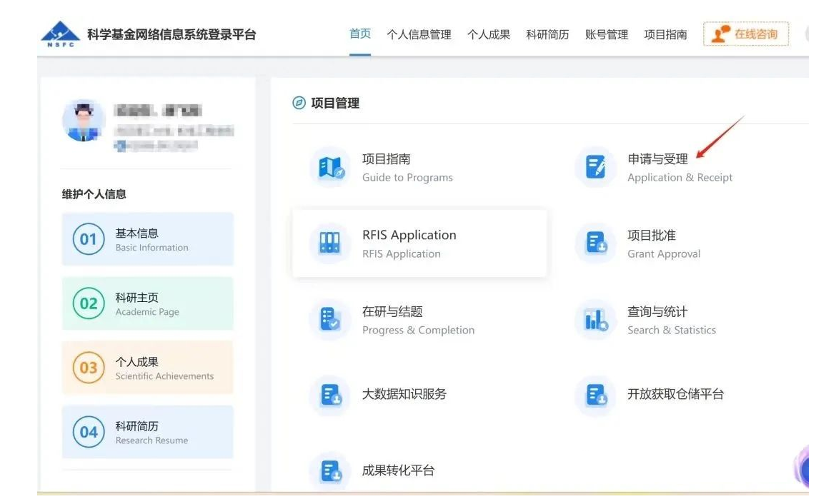831x504 pixels.
Task: Open the RFIS Application module
Action: [410, 243]
